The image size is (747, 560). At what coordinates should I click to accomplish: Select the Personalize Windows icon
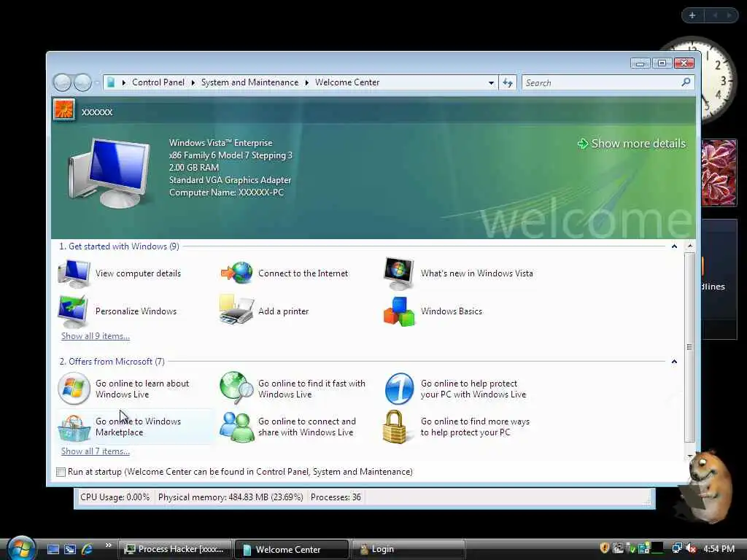73,311
